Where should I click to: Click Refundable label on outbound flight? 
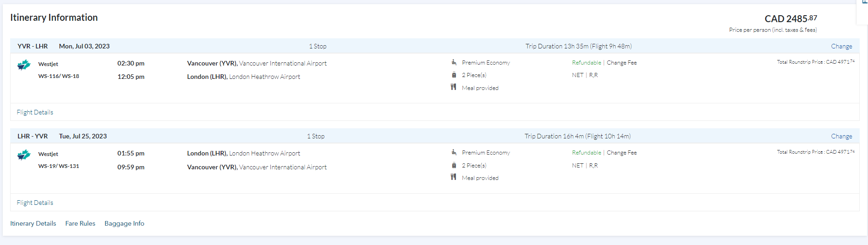[x=587, y=63]
